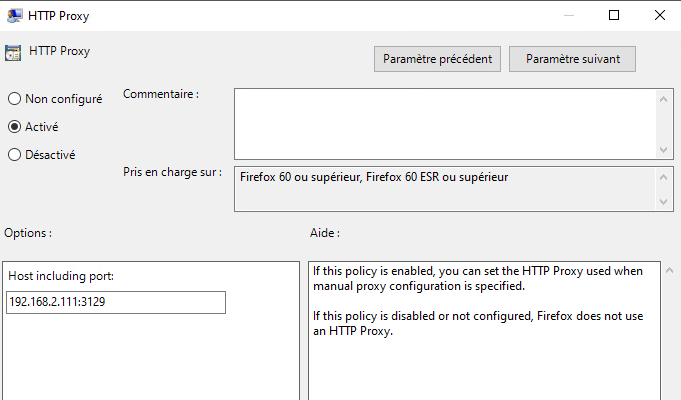Minimize the HTTP Proxy window

coord(569,15)
